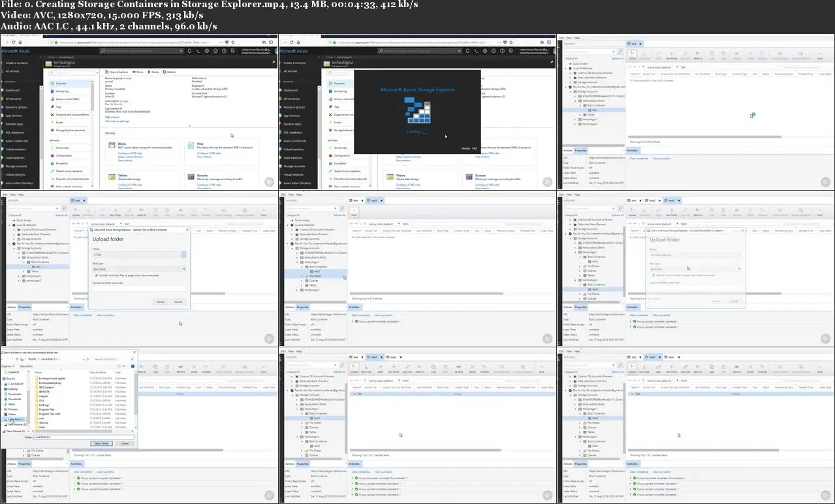
Task: Expand the single upload complete activity in the fifth frame
Action: click(352, 321)
